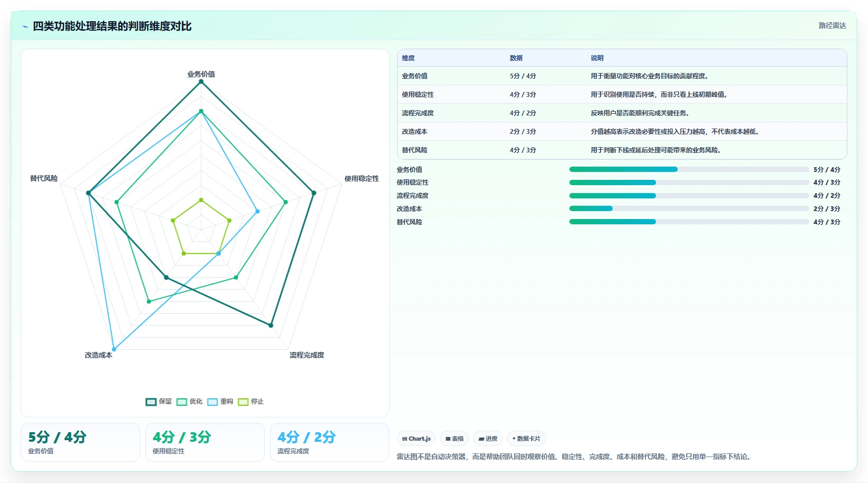Click the 改造成本 axis label on radar

tap(98, 355)
